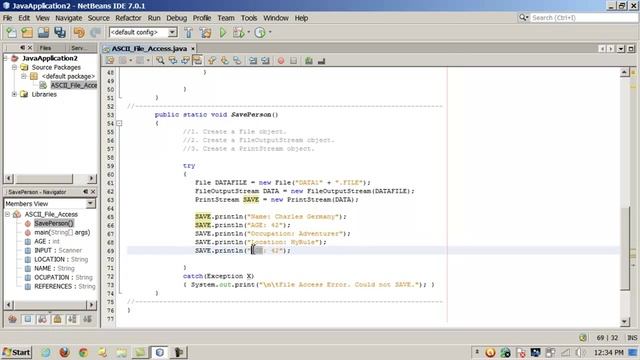Toggle Bookmark icon in editor toolbar
The height and width of the screenshot is (360, 640).
click(x=237, y=60)
